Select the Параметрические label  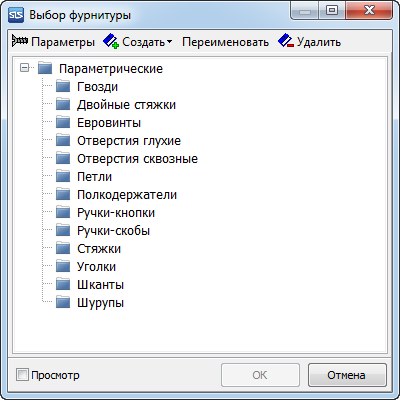[111, 69]
